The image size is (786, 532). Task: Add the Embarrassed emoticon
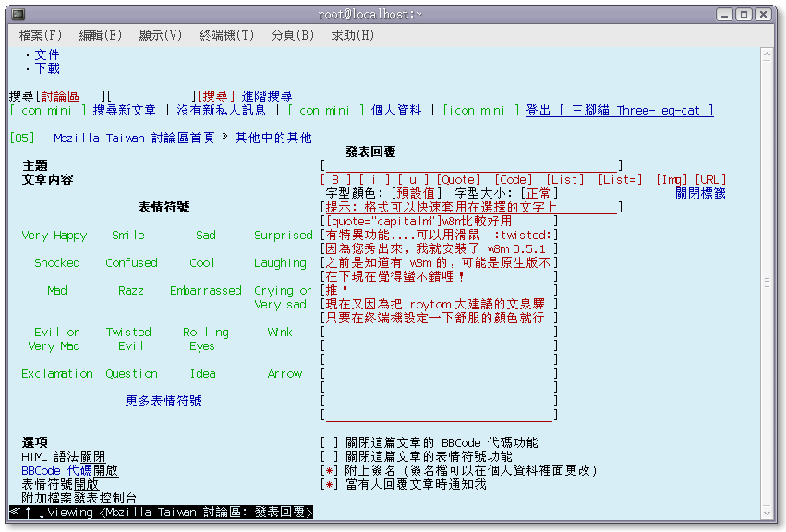click(x=205, y=291)
